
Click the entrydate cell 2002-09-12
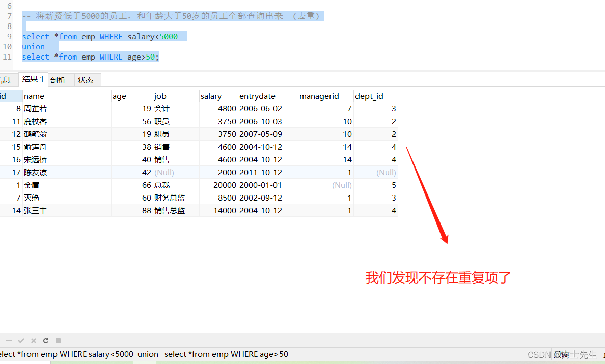(x=268, y=198)
